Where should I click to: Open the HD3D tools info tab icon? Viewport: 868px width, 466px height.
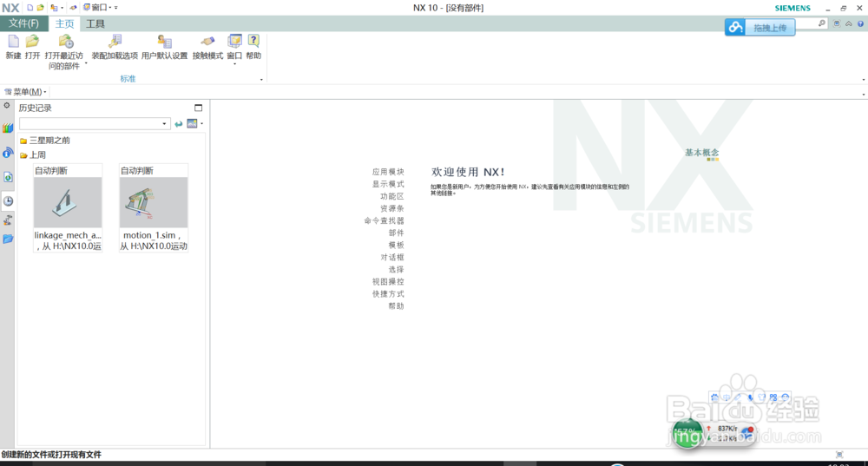[8, 153]
